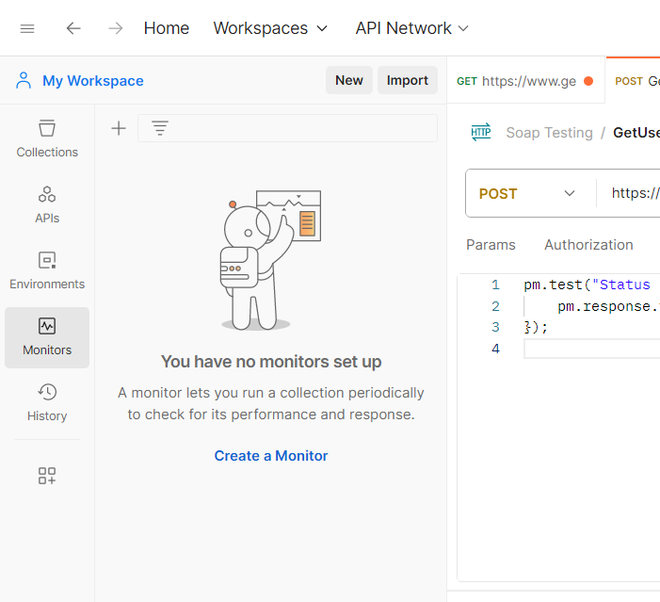Expand the Workspaces dropdown
Viewport: 660px width, 602px height.
pos(270,28)
